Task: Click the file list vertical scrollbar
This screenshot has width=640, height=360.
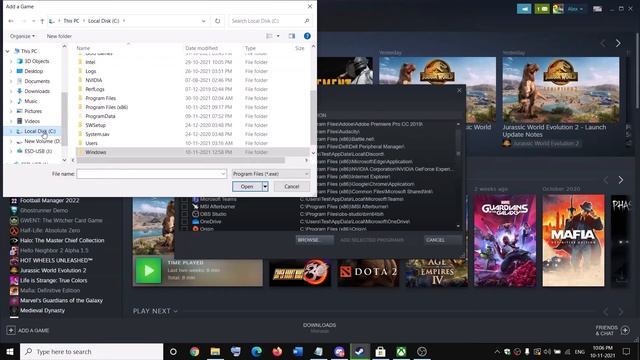Action: pyautogui.click(x=313, y=117)
